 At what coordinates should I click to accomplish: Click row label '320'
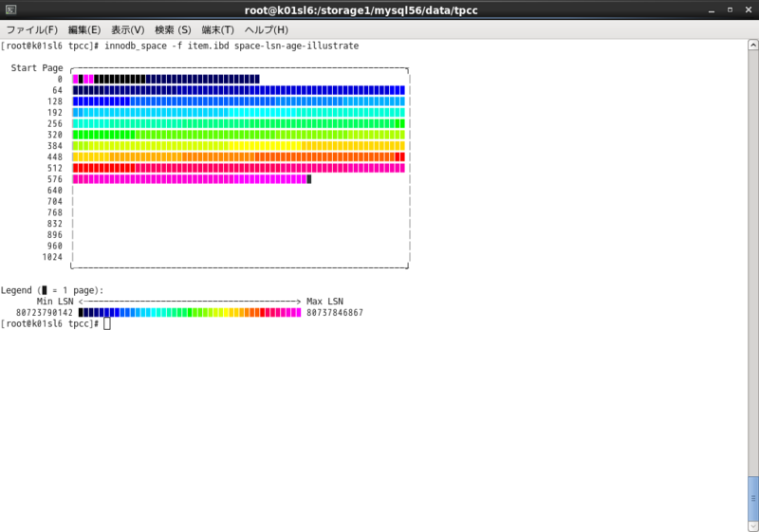pos(55,135)
